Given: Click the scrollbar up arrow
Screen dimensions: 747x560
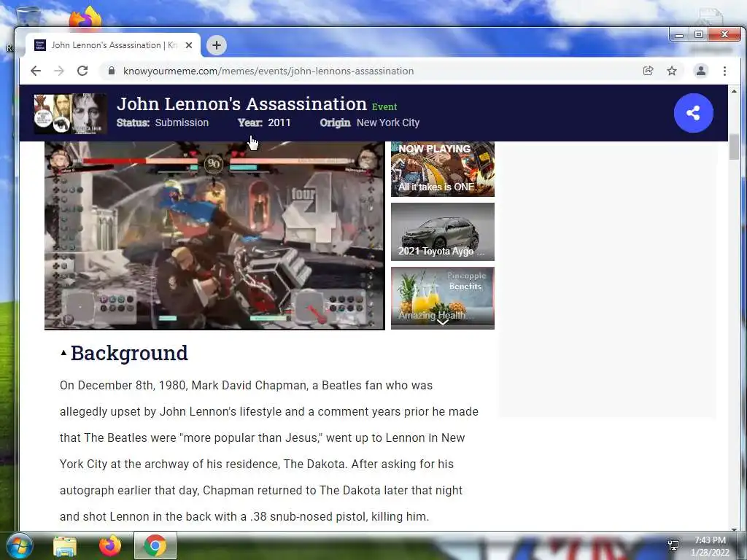Looking at the screenshot, I should coord(734,91).
